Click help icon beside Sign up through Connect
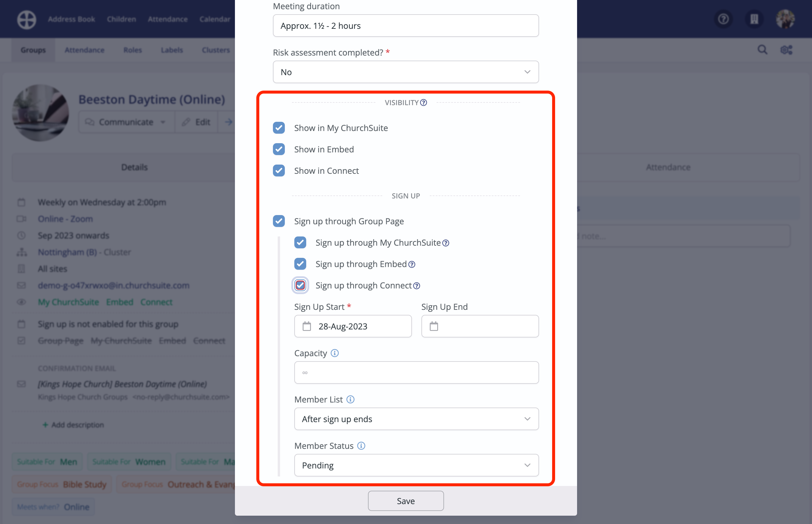This screenshot has height=524, width=812. [x=417, y=286]
